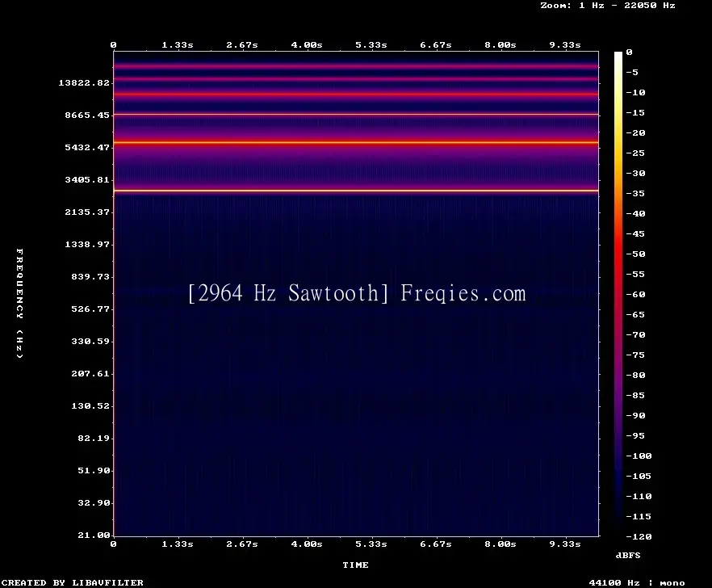Click the -40 value on the dBFS scale

pos(635,213)
